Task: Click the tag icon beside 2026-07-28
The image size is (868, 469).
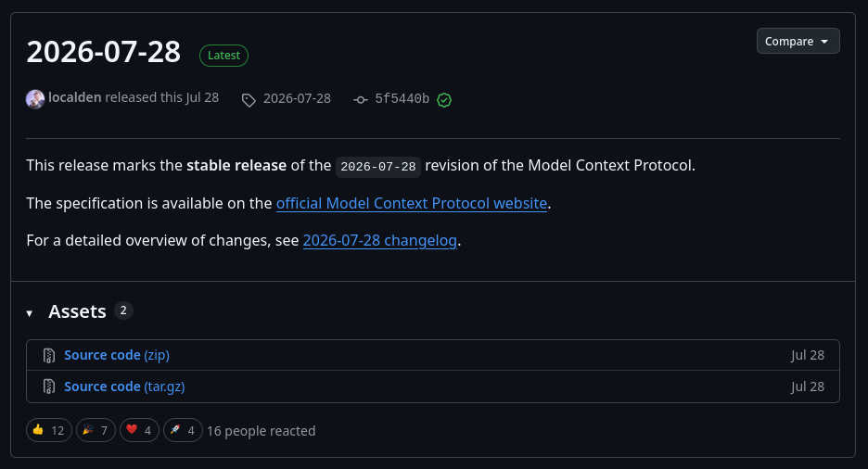Action: [x=249, y=100]
